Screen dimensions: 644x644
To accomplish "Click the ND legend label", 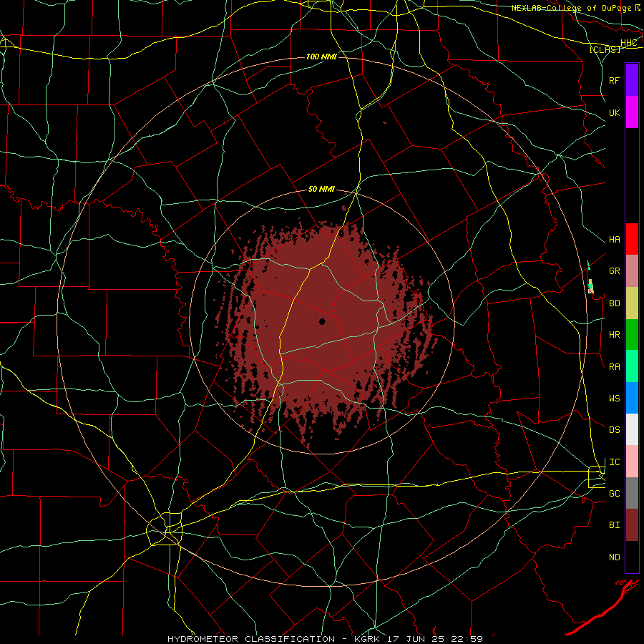I will [x=615, y=557].
